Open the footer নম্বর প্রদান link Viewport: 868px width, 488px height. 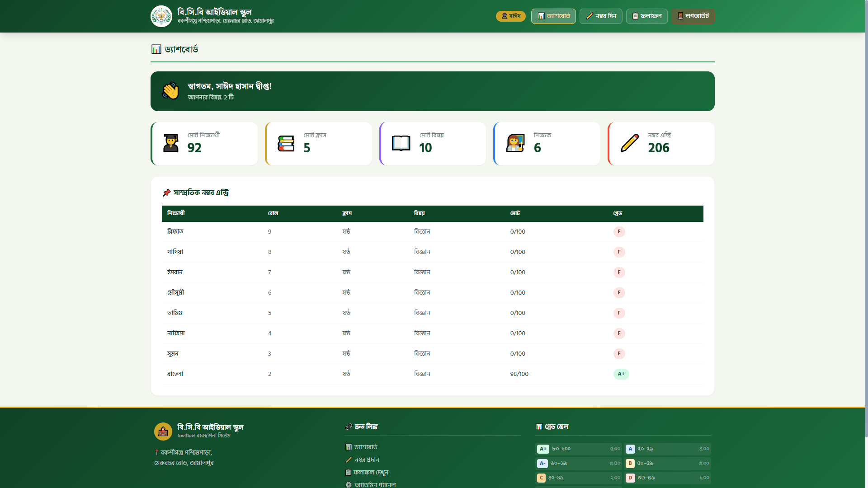(362, 460)
